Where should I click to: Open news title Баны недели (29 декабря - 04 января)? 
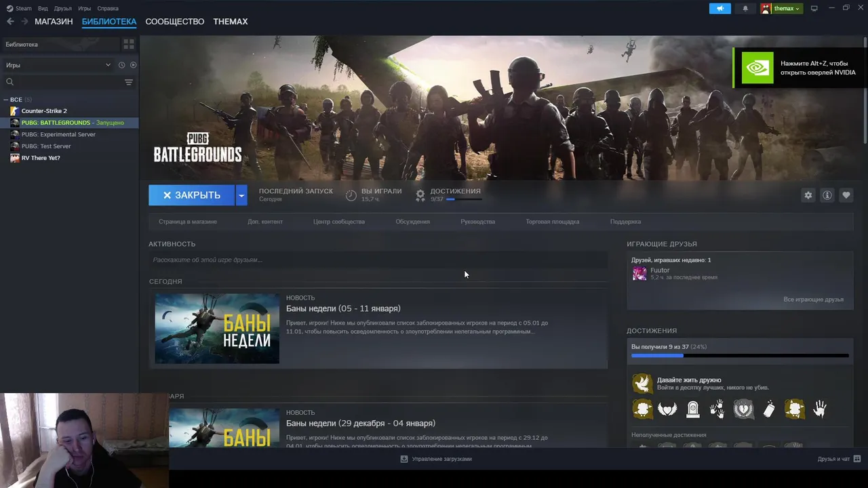361,423
